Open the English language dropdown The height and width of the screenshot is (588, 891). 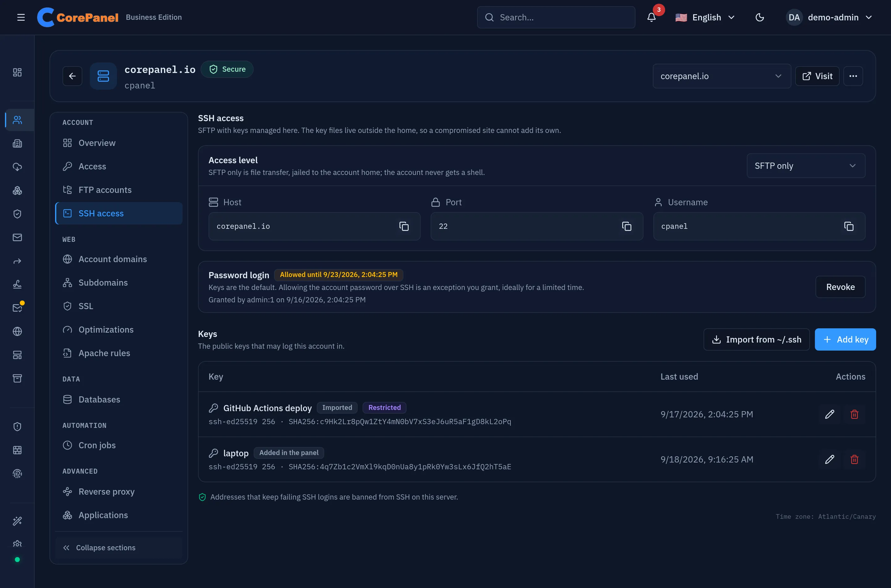click(705, 17)
